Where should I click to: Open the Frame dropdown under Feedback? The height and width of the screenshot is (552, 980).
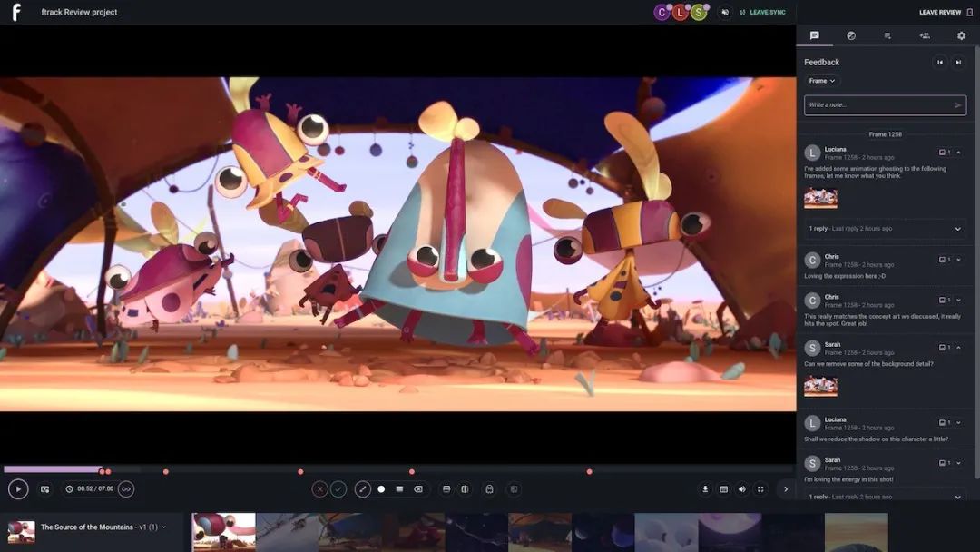point(822,81)
